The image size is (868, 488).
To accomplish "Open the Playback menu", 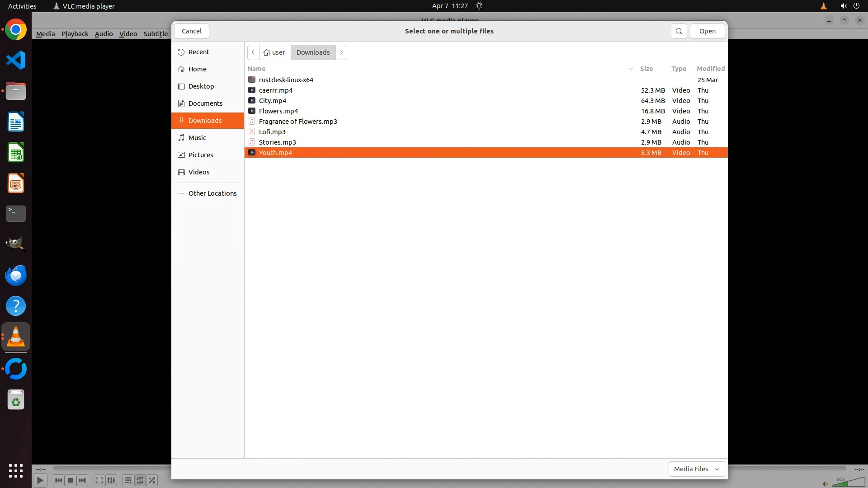I will tap(75, 34).
